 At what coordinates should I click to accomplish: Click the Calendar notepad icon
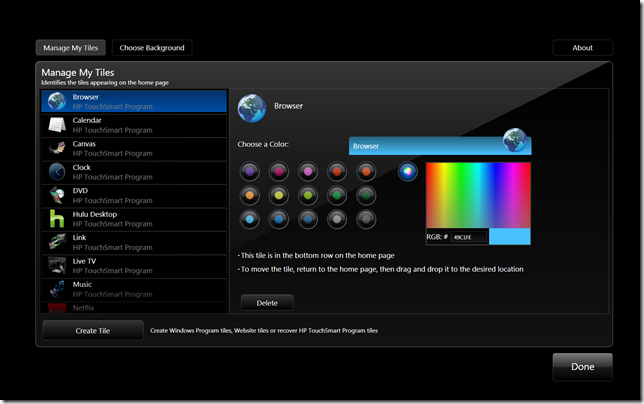click(57, 124)
